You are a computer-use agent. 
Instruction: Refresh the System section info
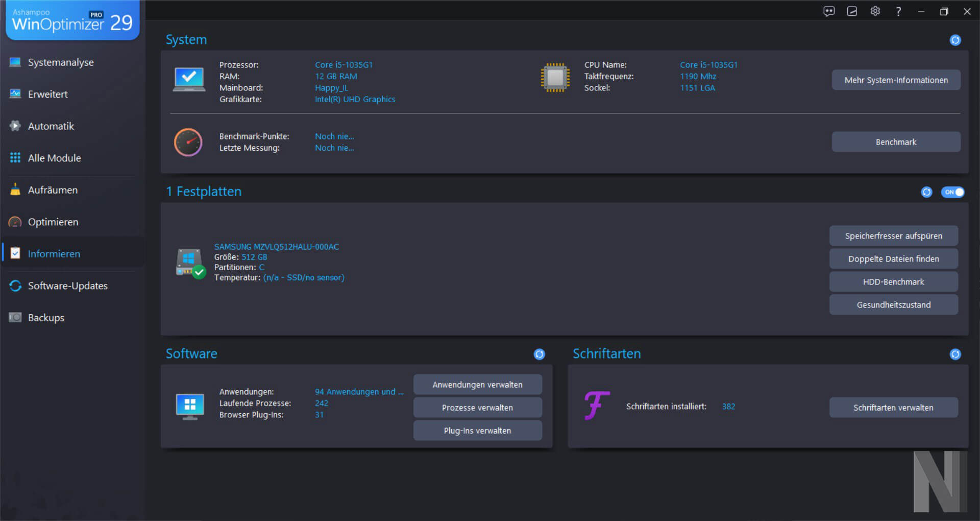[x=955, y=40]
